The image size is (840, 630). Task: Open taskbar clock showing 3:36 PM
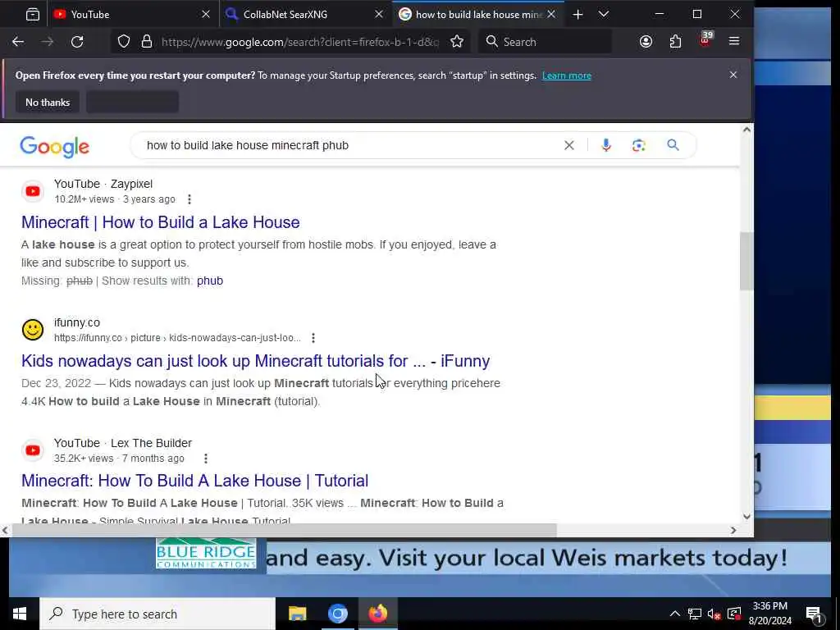tap(769, 614)
